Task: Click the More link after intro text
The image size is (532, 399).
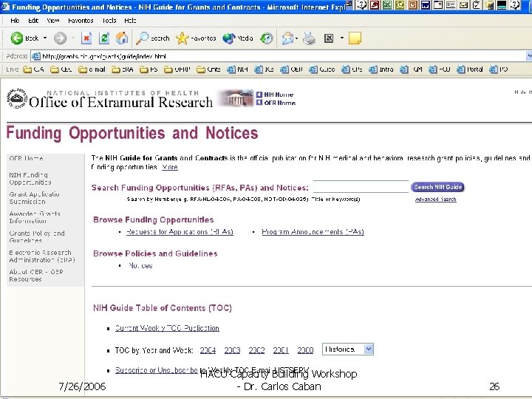Action: tap(170, 167)
